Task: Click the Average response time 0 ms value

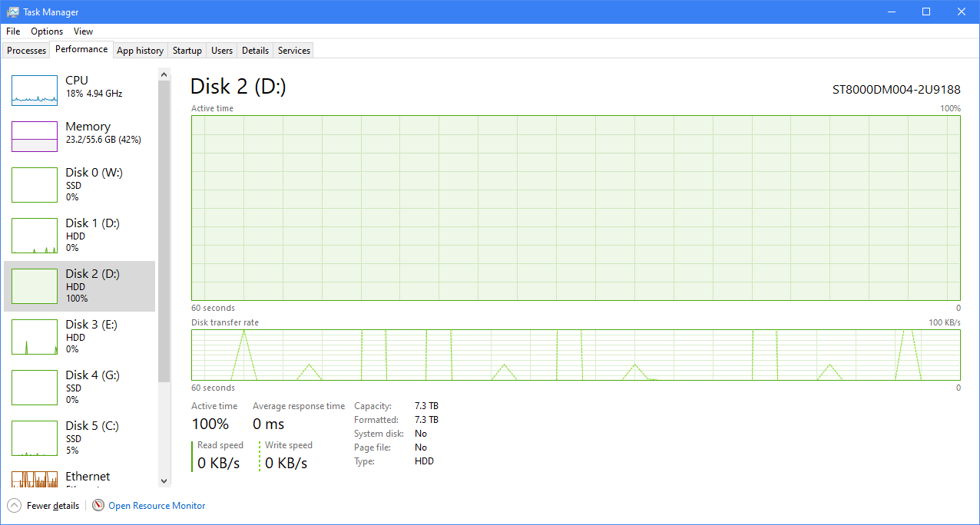Action: click(269, 424)
